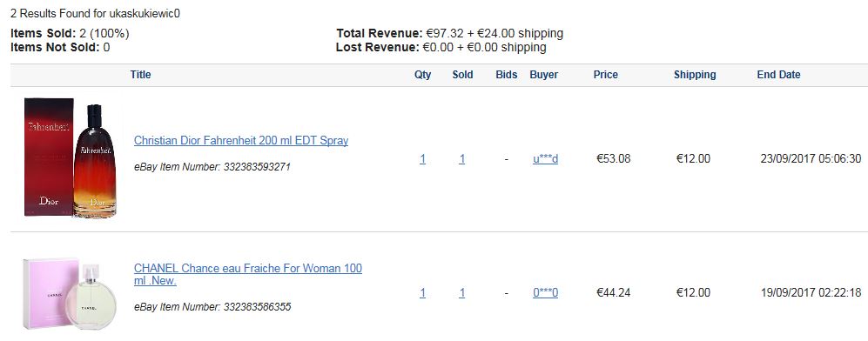Sort results by Qty column header
This screenshot has height=341, width=868.
pyautogui.click(x=422, y=75)
